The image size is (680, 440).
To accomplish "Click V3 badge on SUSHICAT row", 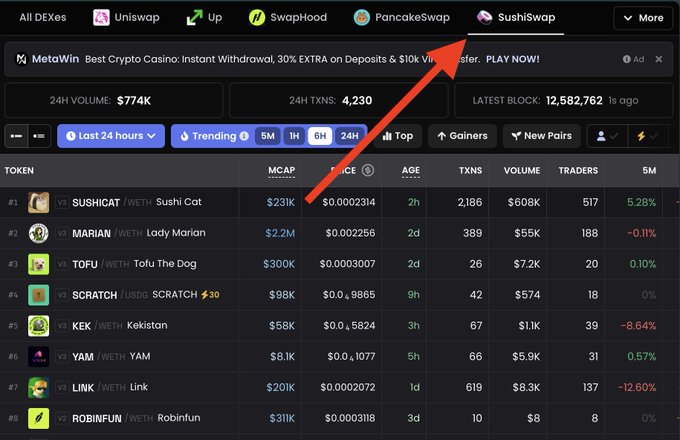I will (62, 202).
